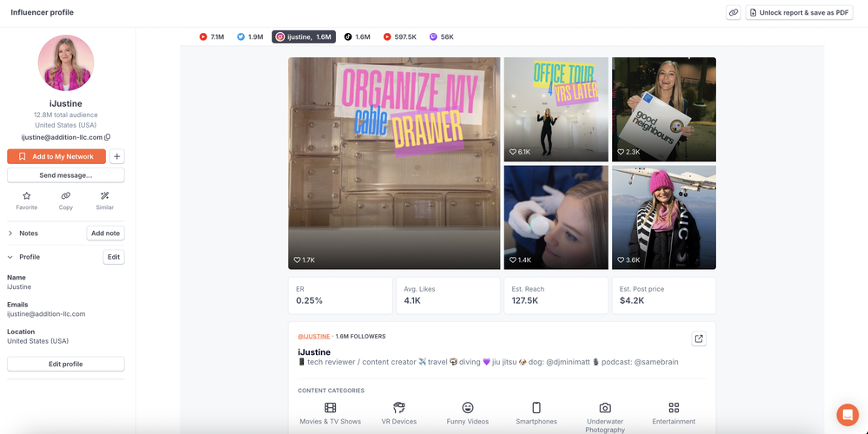
Task: Click Add to My Network button
Action: pos(56,156)
